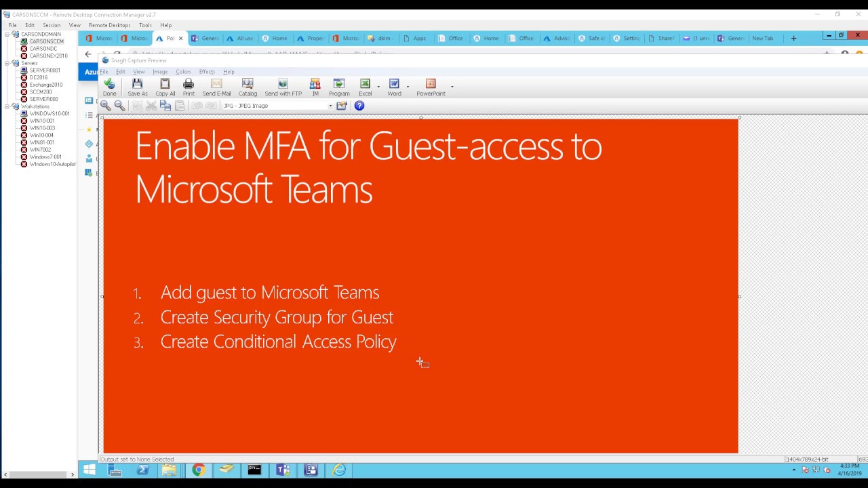Click tree panel scroll right arrow

click(x=73, y=474)
